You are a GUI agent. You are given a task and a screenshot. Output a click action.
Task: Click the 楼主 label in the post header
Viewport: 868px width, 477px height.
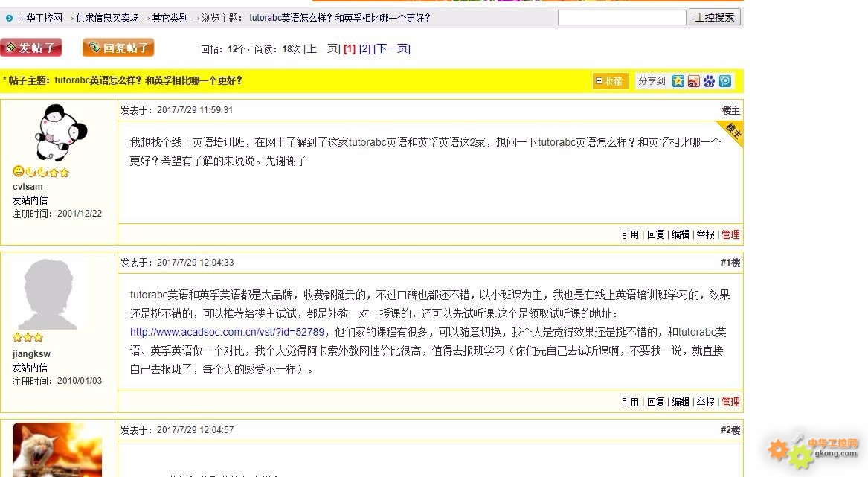[x=730, y=110]
